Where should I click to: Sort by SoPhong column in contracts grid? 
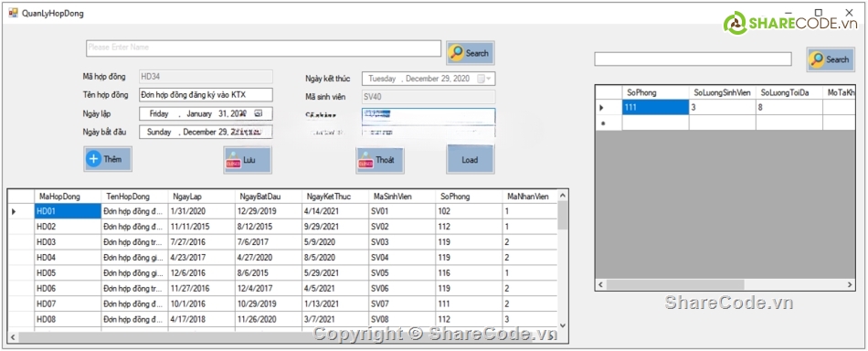(x=469, y=197)
